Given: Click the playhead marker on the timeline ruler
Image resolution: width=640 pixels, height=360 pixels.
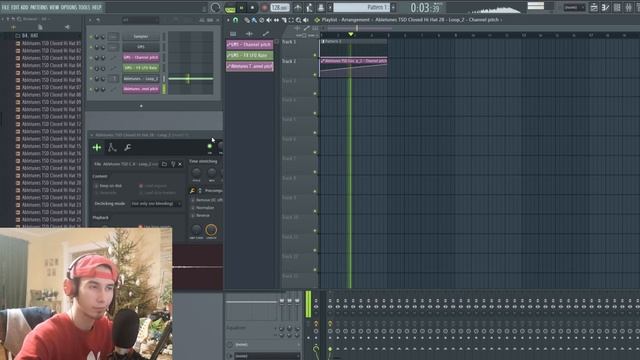Looking at the screenshot, I should point(351,35).
